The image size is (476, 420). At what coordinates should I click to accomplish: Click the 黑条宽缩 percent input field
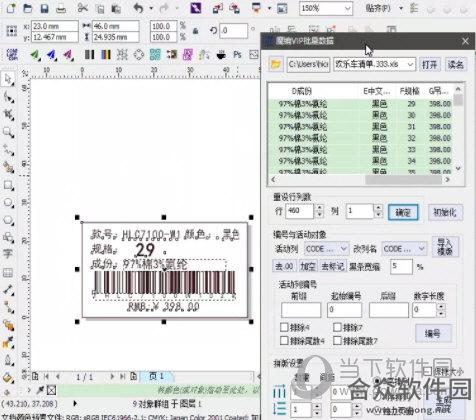click(x=401, y=266)
